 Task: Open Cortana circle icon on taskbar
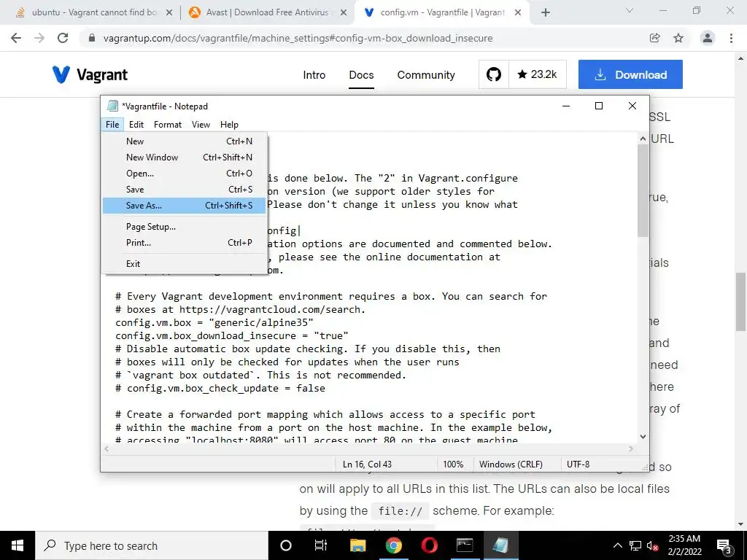(x=286, y=545)
